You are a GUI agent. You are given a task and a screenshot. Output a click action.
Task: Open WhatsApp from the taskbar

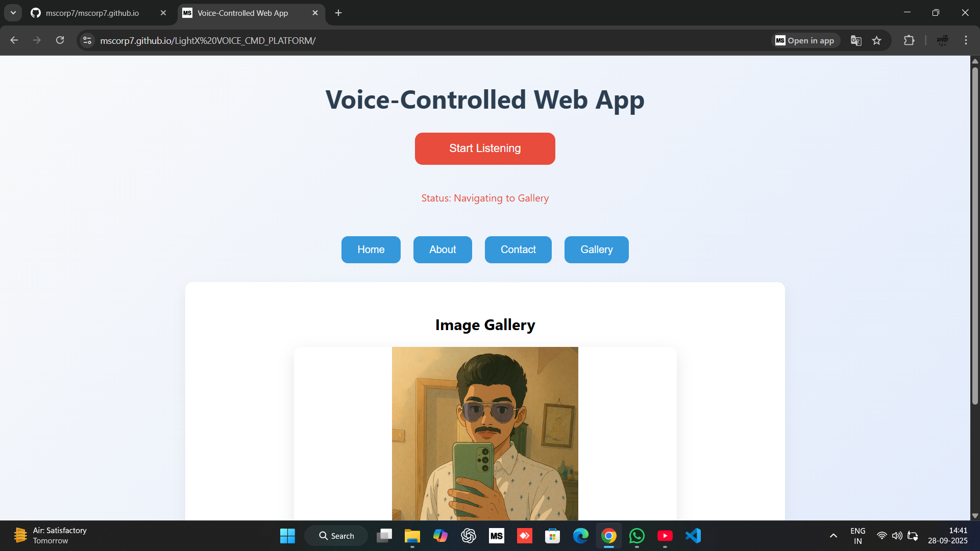636,535
